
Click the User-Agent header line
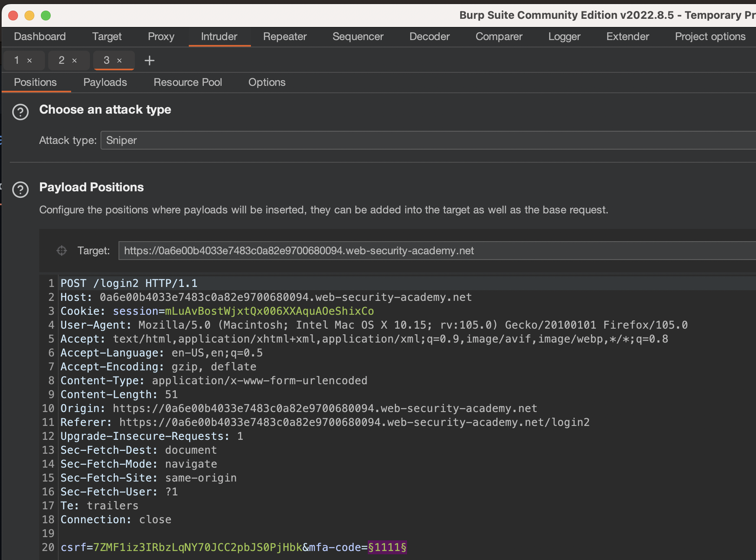(x=374, y=325)
